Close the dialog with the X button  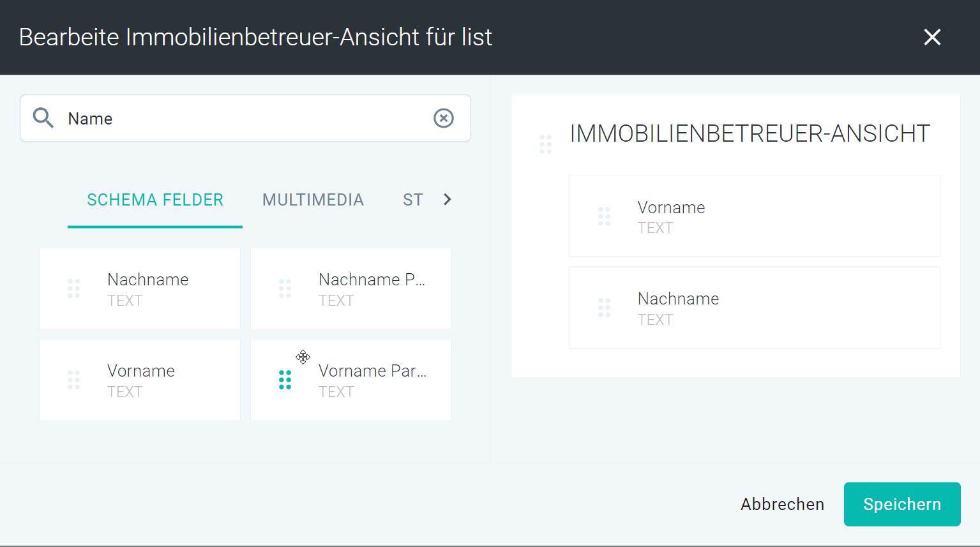click(x=933, y=37)
